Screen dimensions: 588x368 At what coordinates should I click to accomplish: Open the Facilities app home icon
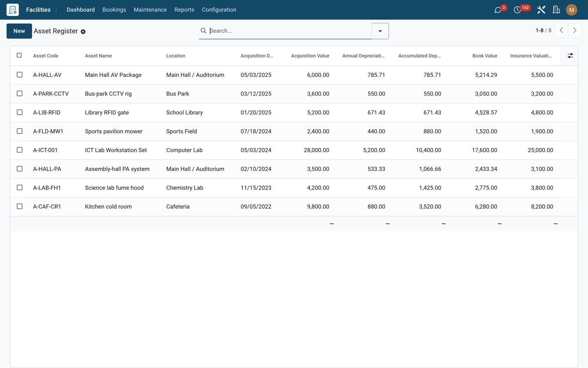click(x=12, y=10)
